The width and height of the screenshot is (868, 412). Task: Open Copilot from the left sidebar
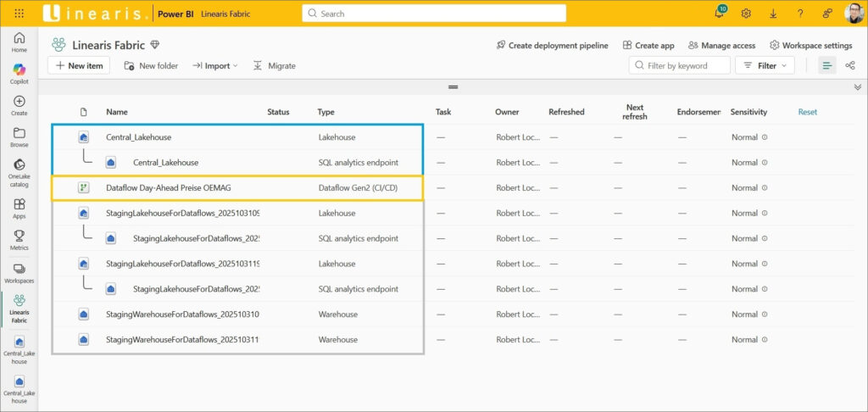[x=19, y=73]
